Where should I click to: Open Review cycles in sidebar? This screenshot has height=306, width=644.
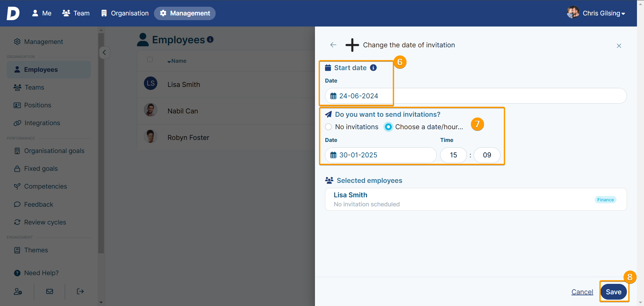45,222
